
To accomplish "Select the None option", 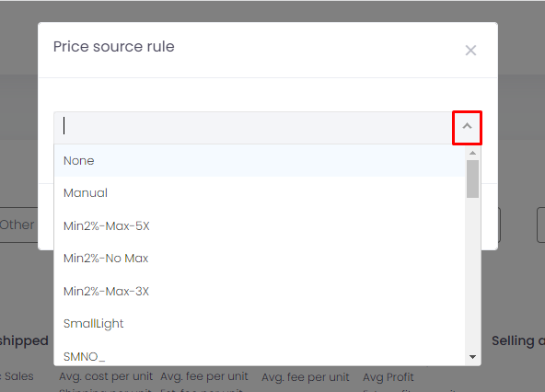I will tap(260, 160).
